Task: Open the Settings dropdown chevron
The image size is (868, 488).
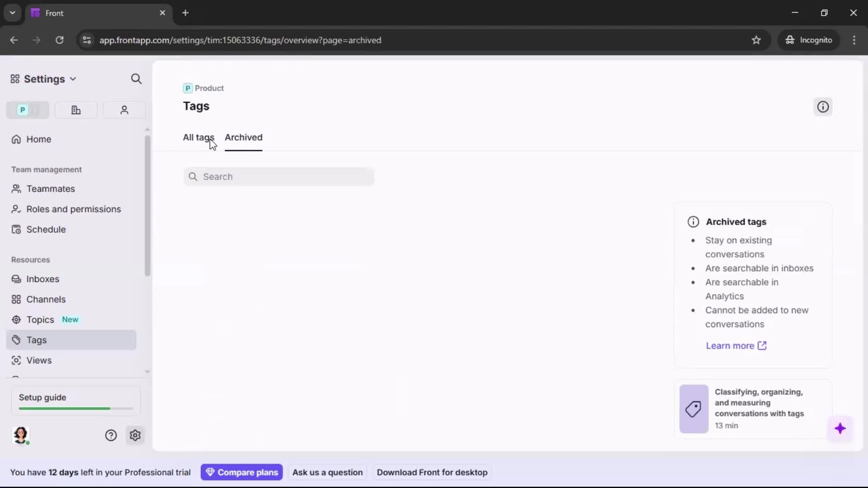Action: (x=74, y=79)
